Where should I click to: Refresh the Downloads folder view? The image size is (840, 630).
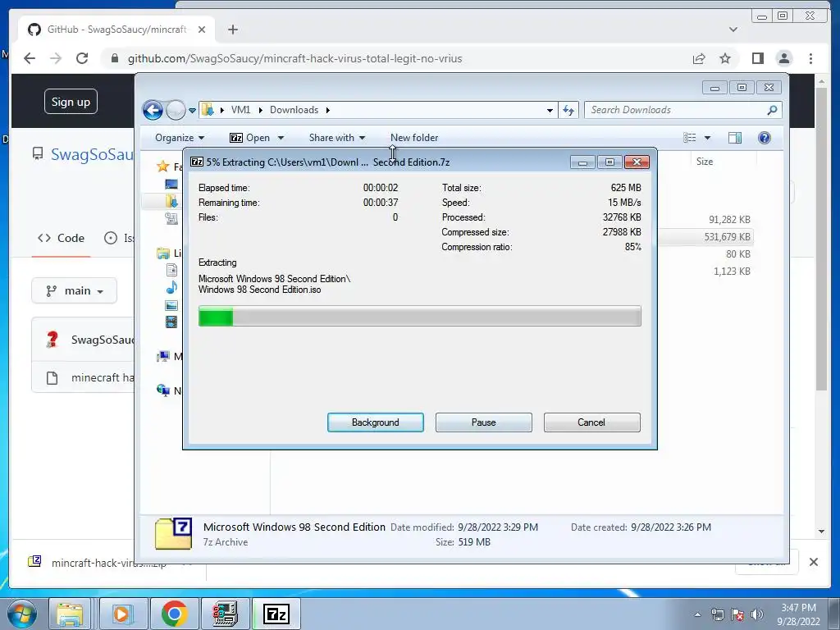(x=568, y=111)
